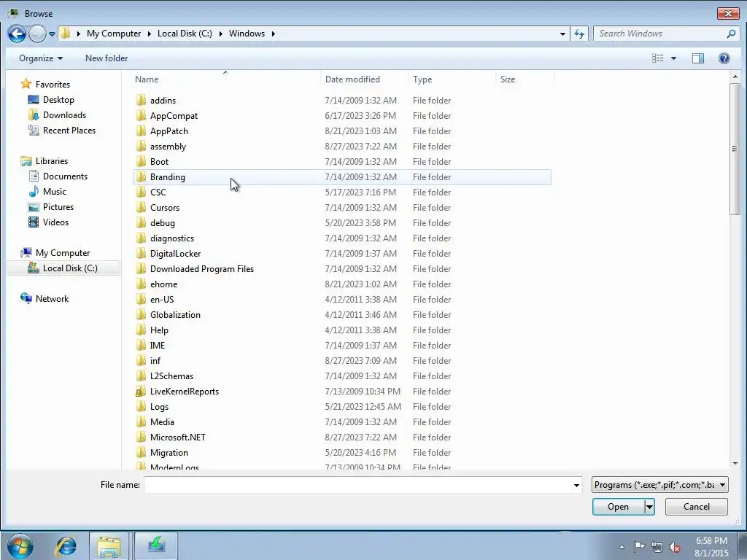Screen dimensions: 747x560
Task: Select the ehome folder name
Action: (163, 284)
